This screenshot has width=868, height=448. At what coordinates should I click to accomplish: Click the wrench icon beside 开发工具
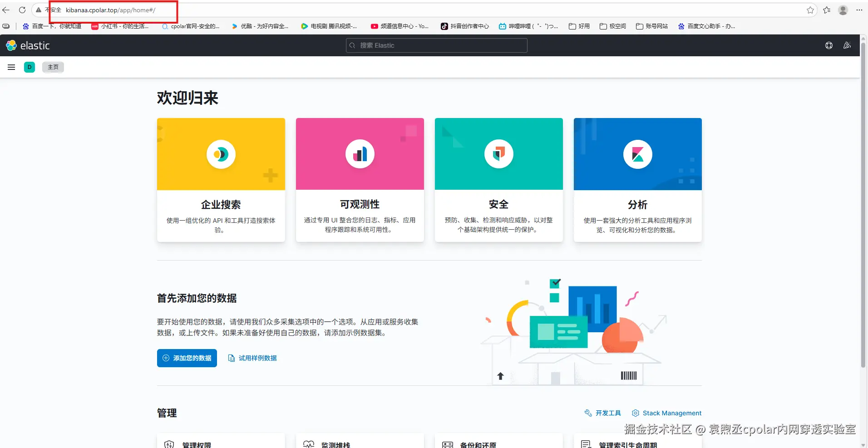[x=588, y=413]
